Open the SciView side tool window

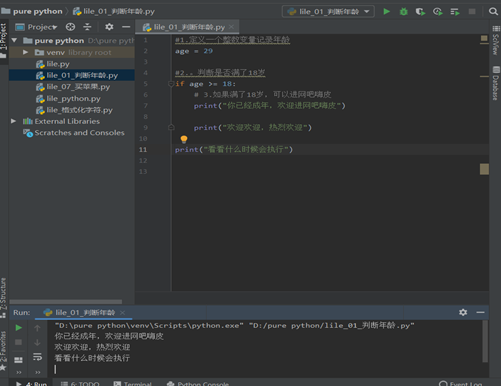[x=496, y=41]
